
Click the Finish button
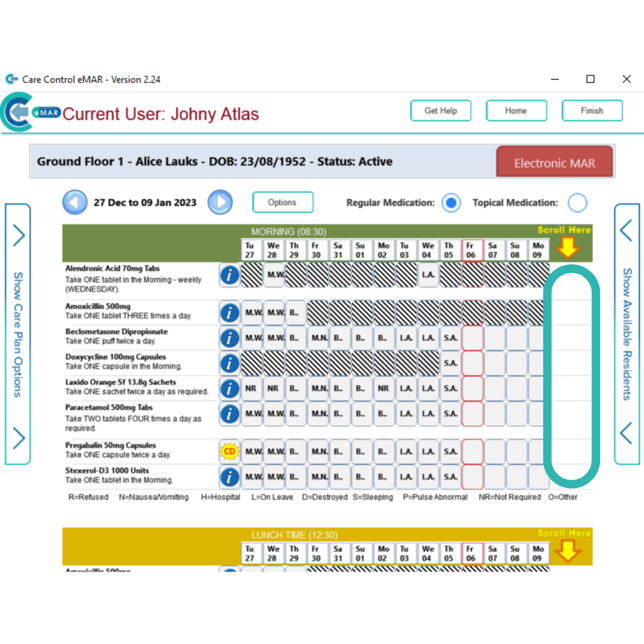(592, 110)
